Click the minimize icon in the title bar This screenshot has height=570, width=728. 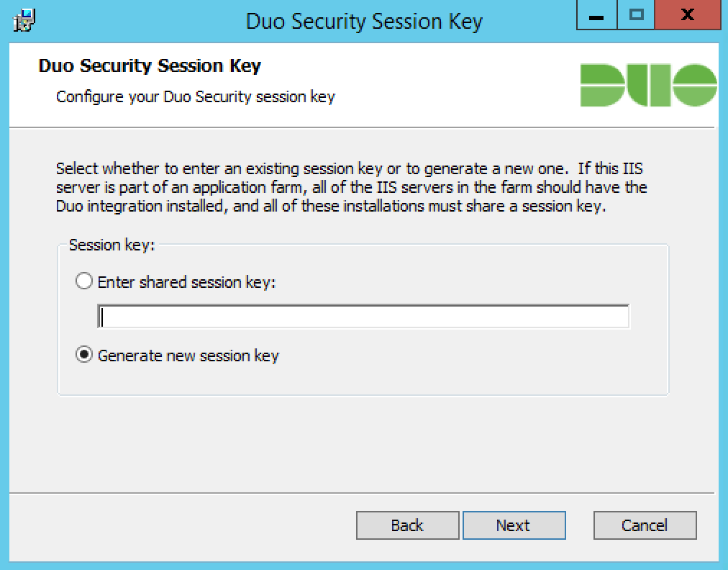[x=596, y=15]
